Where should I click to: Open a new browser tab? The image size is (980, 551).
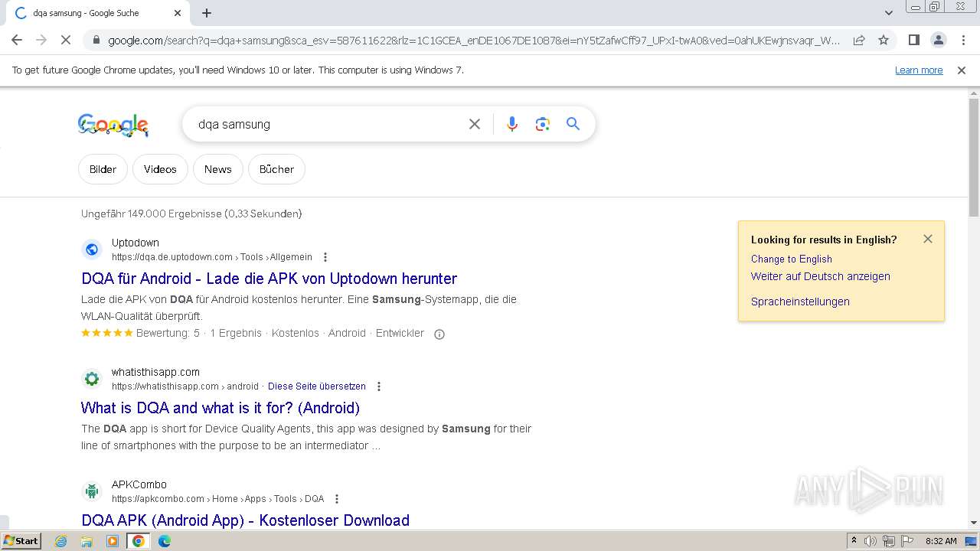pyautogui.click(x=207, y=13)
